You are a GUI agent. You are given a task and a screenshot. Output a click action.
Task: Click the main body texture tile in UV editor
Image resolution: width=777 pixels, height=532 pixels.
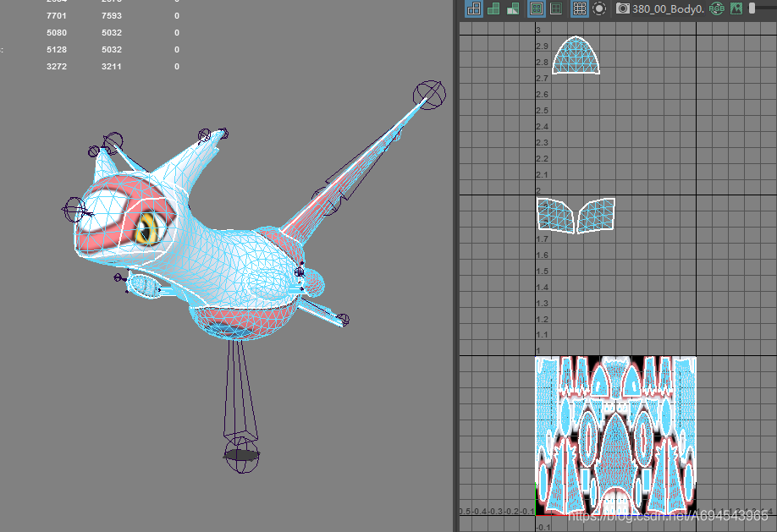[x=615, y=436]
